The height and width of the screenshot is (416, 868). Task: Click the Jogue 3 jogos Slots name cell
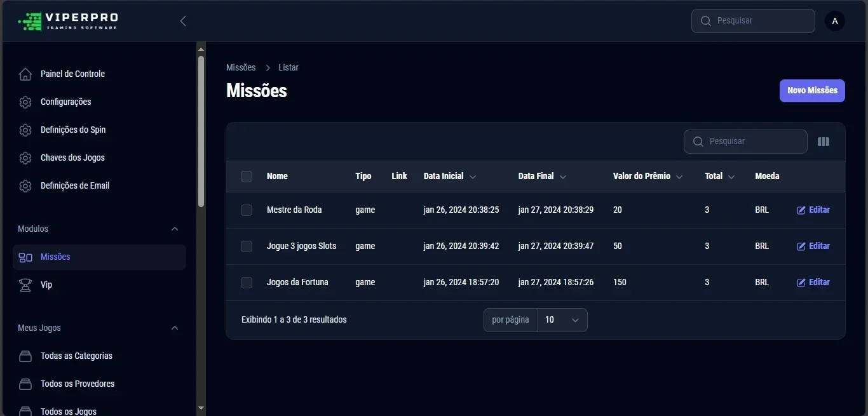coord(302,246)
